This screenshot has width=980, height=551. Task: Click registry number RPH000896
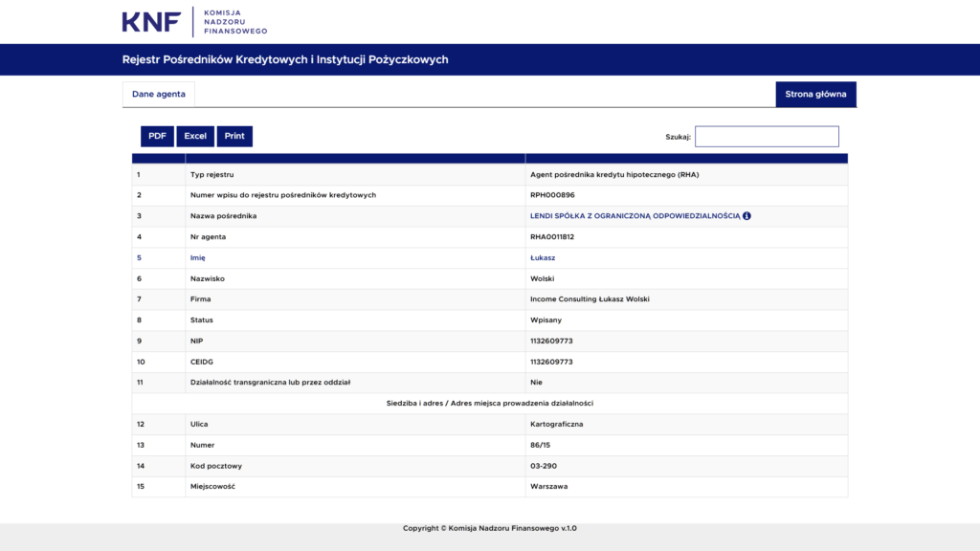552,195
